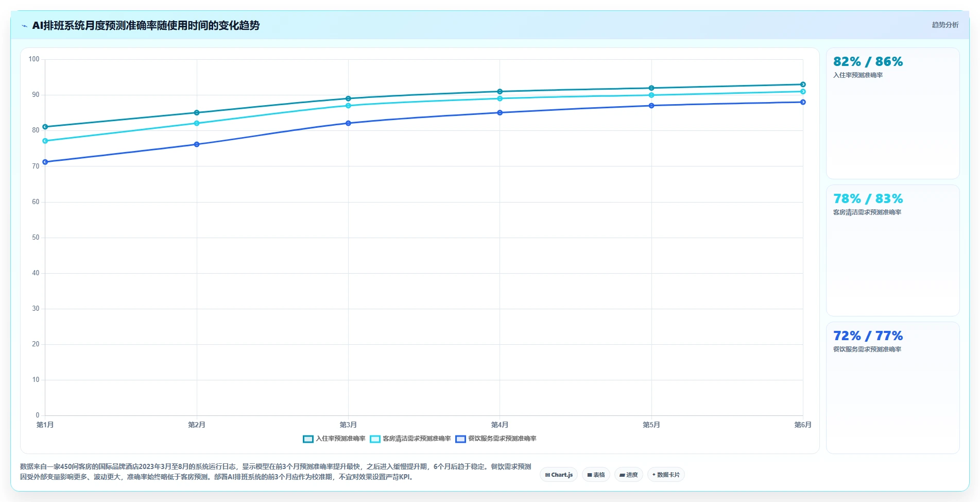Toggle 客房清洁需求预测准确率 series in legend
This screenshot has width=980, height=502.
click(410, 439)
